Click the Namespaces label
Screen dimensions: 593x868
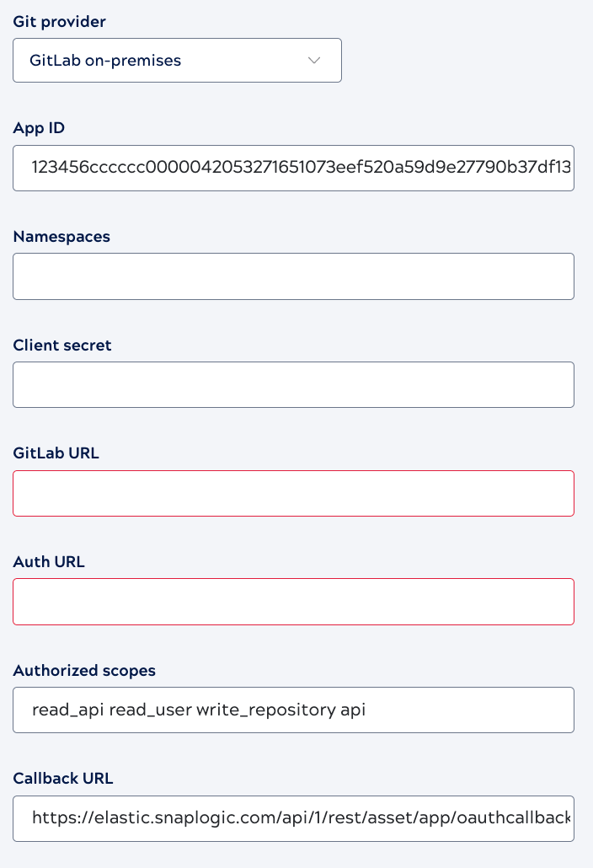61,236
